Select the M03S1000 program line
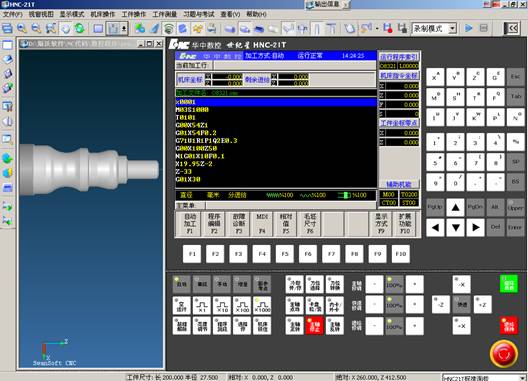The height and width of the screenshot is (381, 528). 276,110
